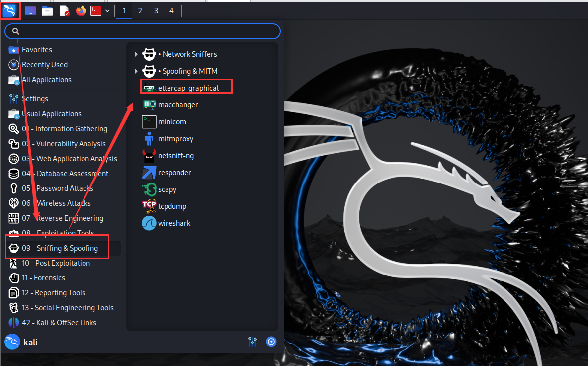Launch scapy via its green S icon
588x366 pixels.
(149, 189)
